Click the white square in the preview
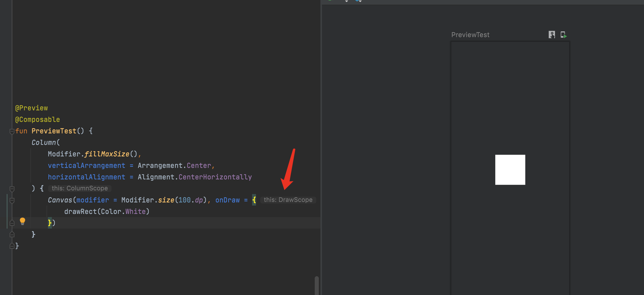Screen dimensions: 644x295 [510, 170]
